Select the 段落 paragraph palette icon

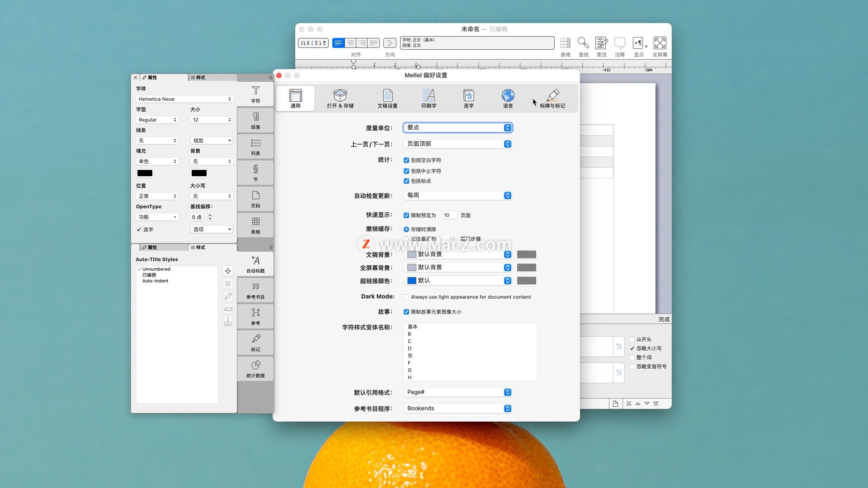pos(255,121)
